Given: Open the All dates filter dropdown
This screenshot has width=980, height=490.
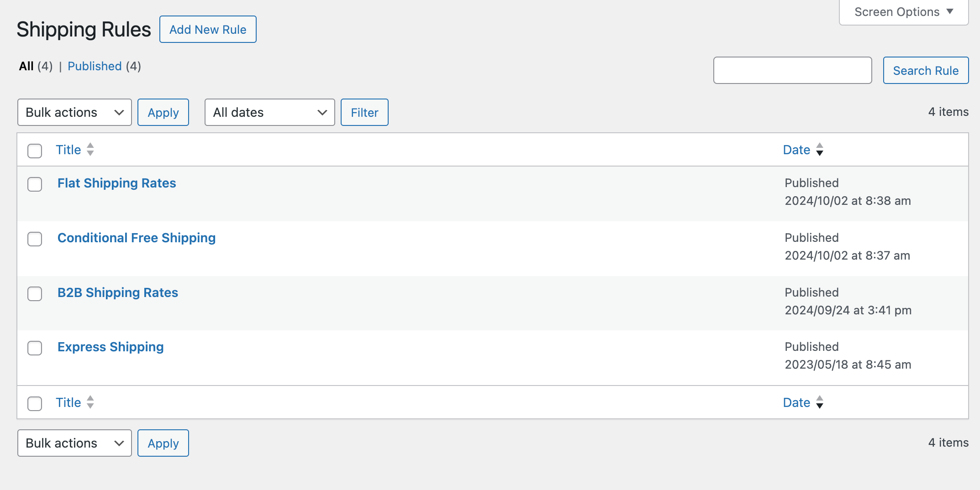Looking at the screenshot, I should click(269, 112).
